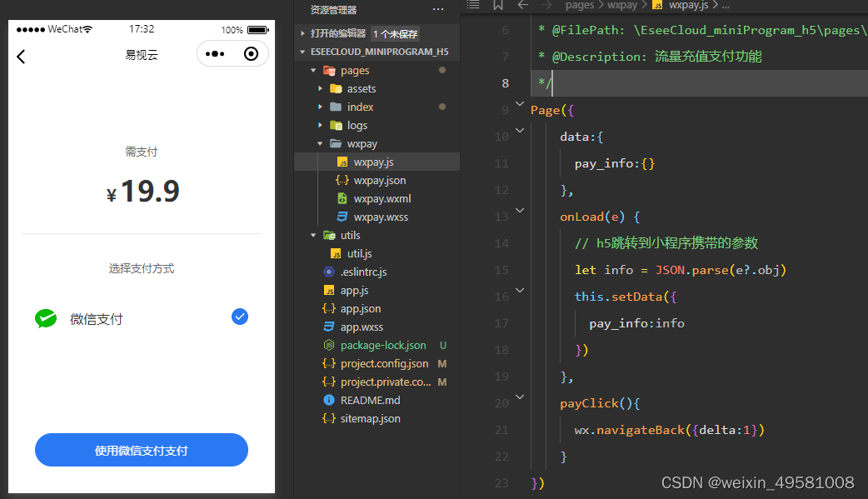Click the logs folder icon
This screenshot has width=868, height=499.
pos(336,125)
